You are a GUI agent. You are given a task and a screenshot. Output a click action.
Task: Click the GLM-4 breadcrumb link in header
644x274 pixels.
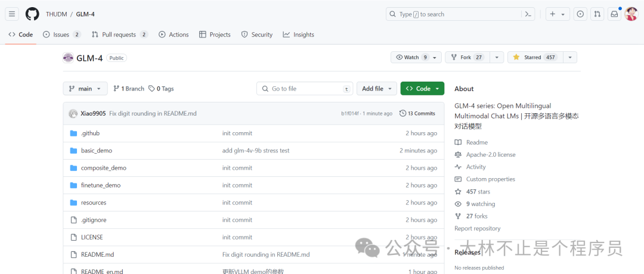[85, 14]
